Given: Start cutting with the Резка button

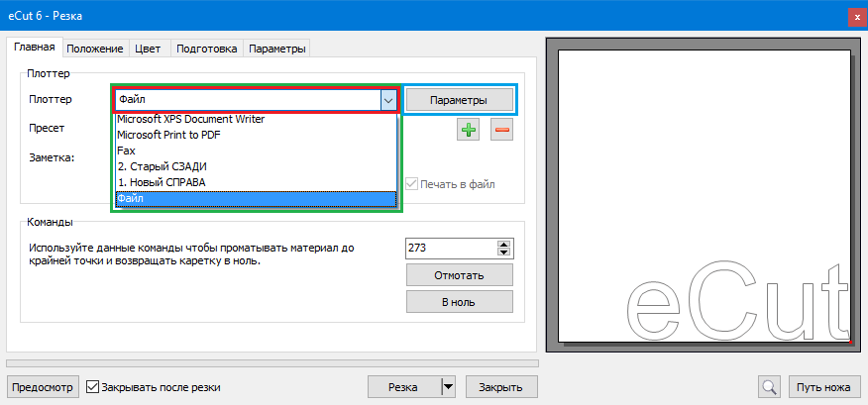Looking at the screenshot, I should [404, 387].
